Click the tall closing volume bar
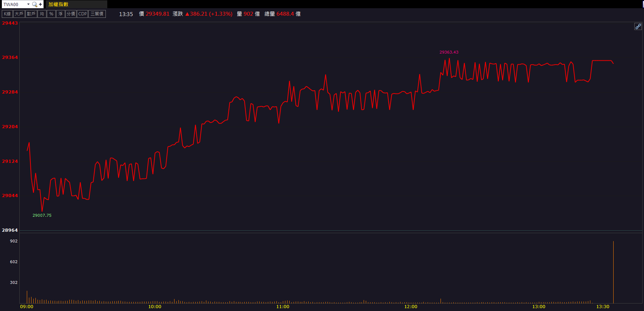This screenshot has width=644, height=311. tap(613, 272)
